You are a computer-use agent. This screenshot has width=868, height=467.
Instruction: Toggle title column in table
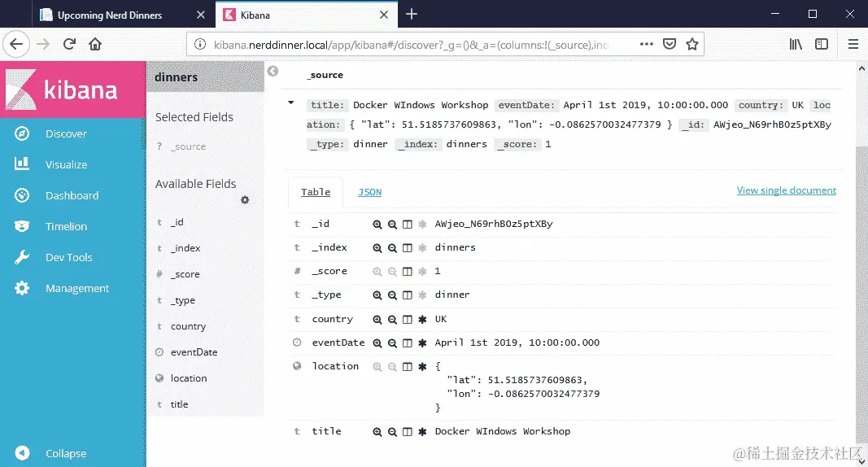coord(408,431)
